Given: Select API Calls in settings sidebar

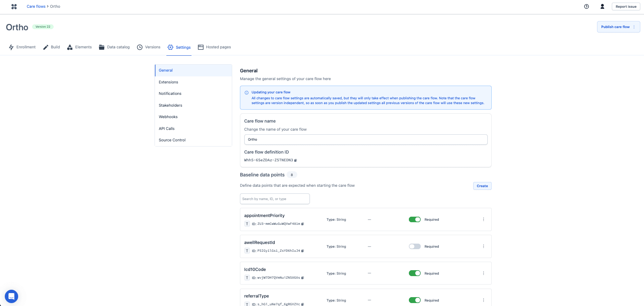Looking at the screenshot, I should tap(193, 128).
